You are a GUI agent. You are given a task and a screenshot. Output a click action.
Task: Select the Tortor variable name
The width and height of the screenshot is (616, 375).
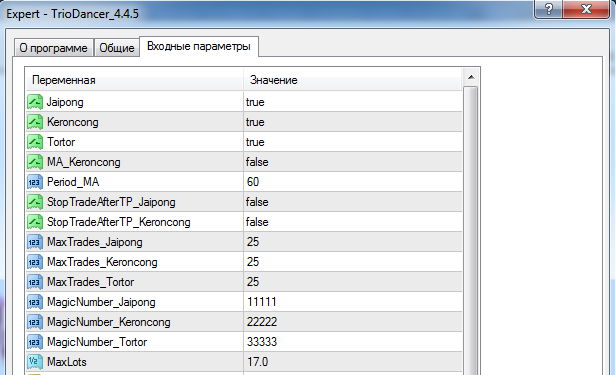pos(61,142)
